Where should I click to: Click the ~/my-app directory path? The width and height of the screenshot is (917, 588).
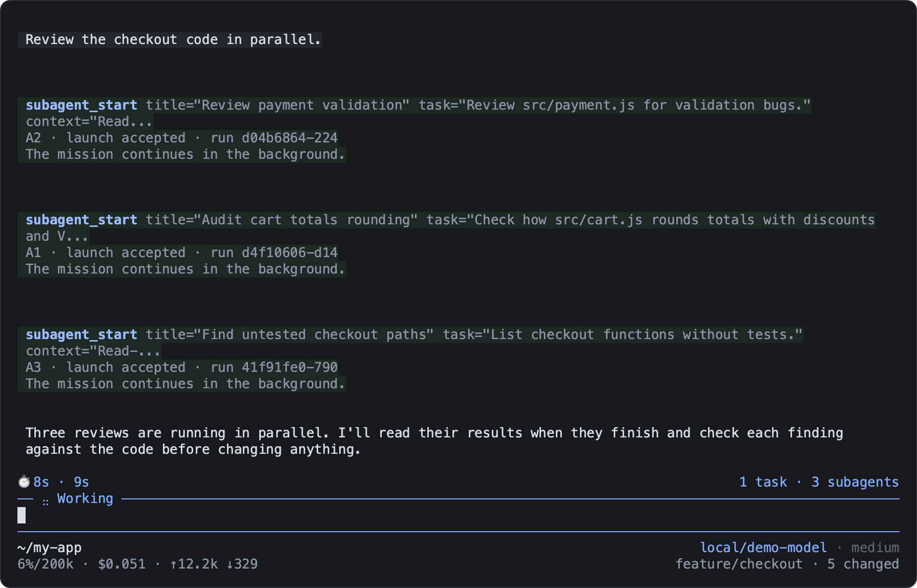point(49,548)
